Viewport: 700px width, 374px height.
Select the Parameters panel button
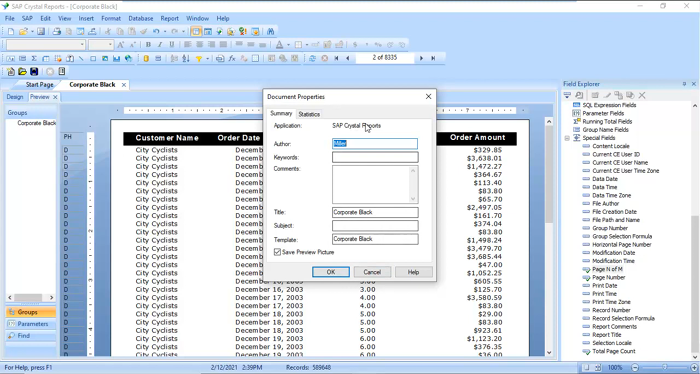pyautogui.click(x=31, y=324)
